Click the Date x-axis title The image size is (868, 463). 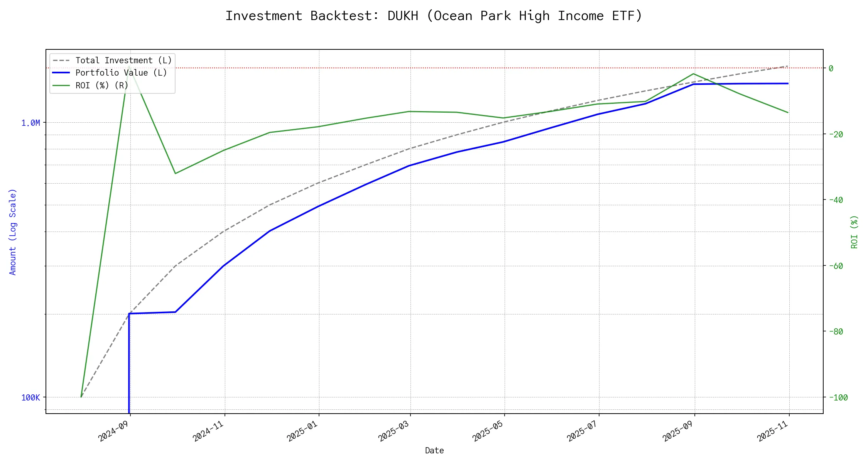click(434, 451)
